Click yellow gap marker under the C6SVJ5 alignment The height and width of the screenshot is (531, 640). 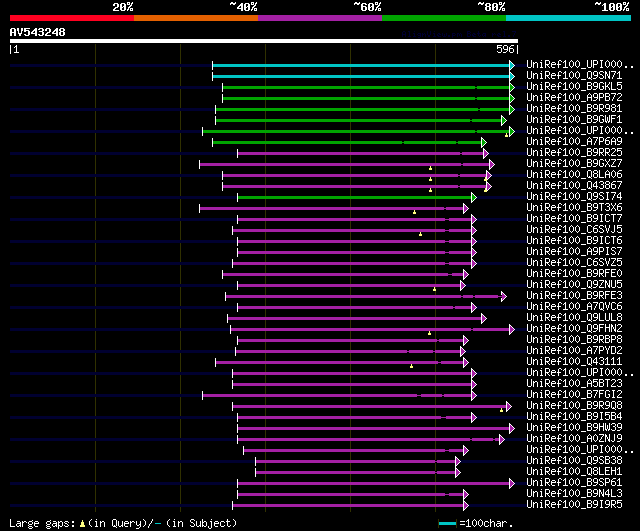pos(420,234)
